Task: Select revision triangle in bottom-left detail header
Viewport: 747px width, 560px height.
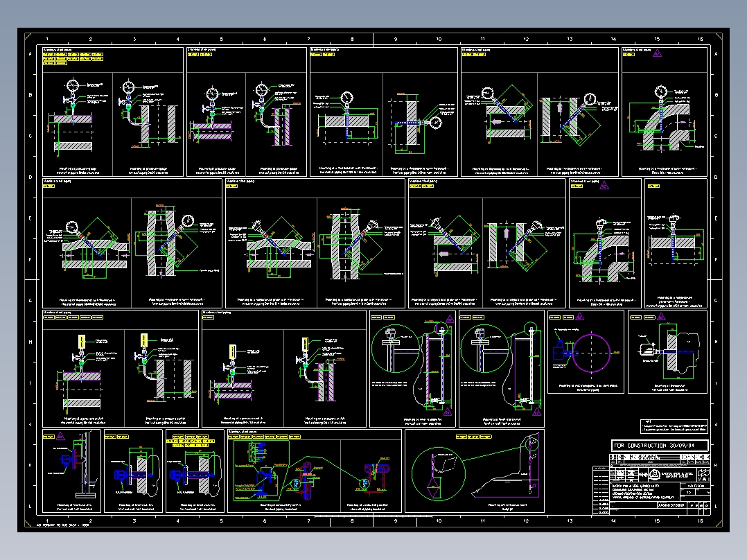Action: coord(60,436)
